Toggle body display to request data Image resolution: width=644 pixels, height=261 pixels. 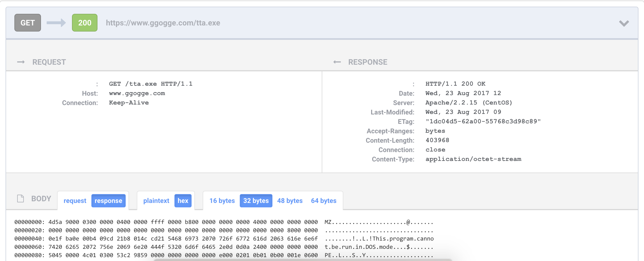[x=74, y=201]
